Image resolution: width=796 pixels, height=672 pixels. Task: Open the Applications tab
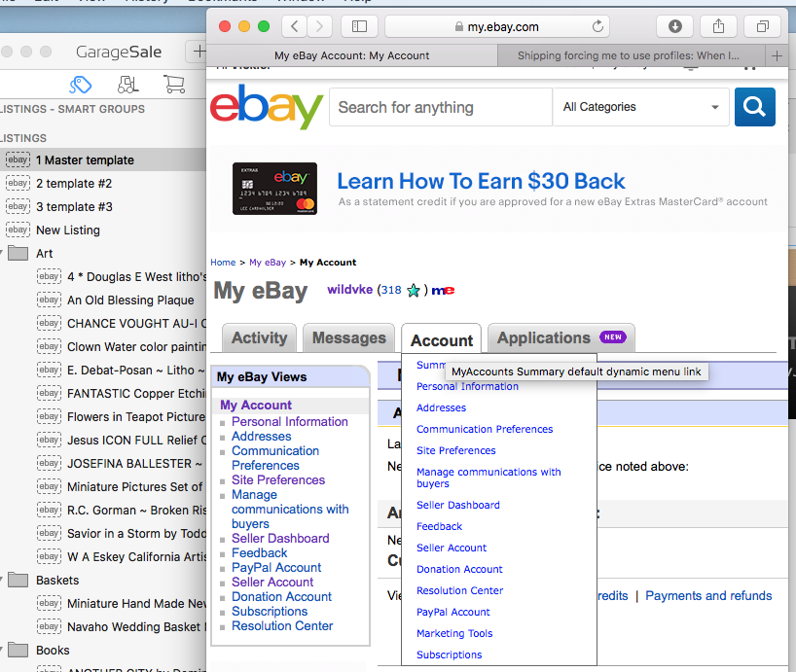pyautogui.click(x=561, y=337)
